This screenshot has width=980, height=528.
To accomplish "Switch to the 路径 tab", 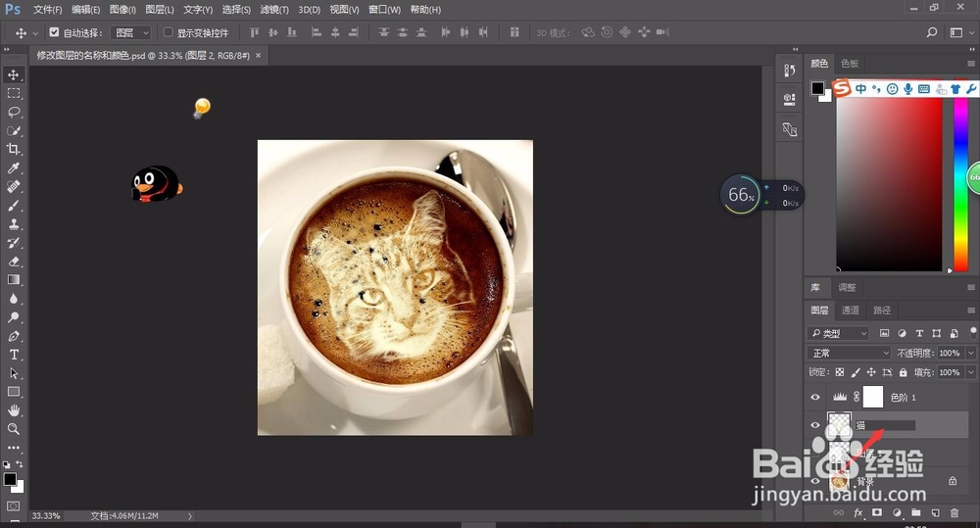I will [x=882, y=310].
